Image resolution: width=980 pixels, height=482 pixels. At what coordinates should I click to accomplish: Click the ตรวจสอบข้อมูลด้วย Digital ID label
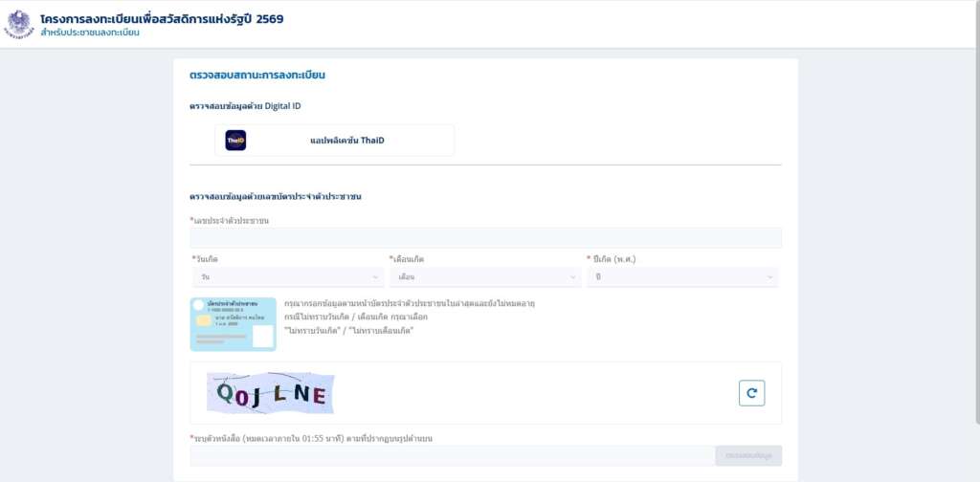245,106
